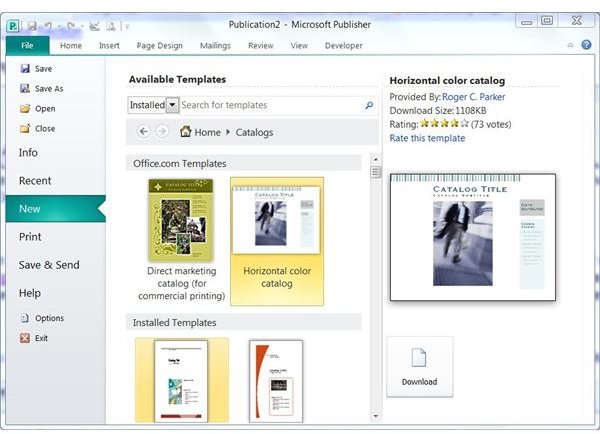Screen dimensions: 600x434
Task: Open the Mailings tab
Action: click(215, 46)
